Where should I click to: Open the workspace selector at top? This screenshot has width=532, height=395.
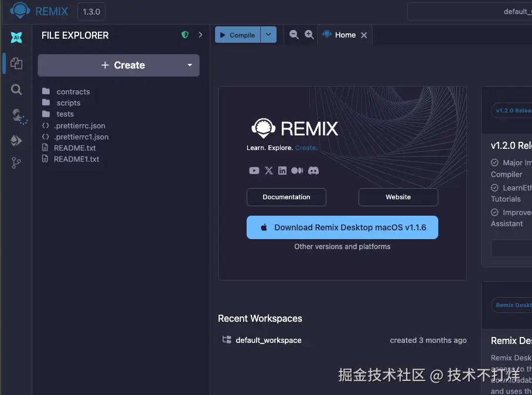[x=470, y=12]
